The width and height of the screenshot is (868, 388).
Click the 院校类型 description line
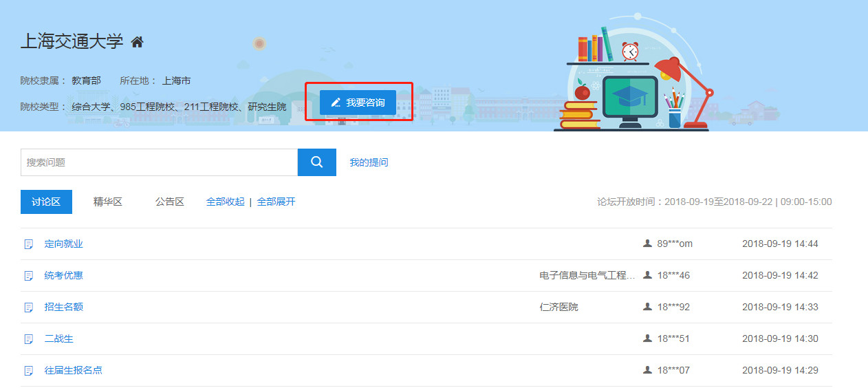click(x=153, y=107)
